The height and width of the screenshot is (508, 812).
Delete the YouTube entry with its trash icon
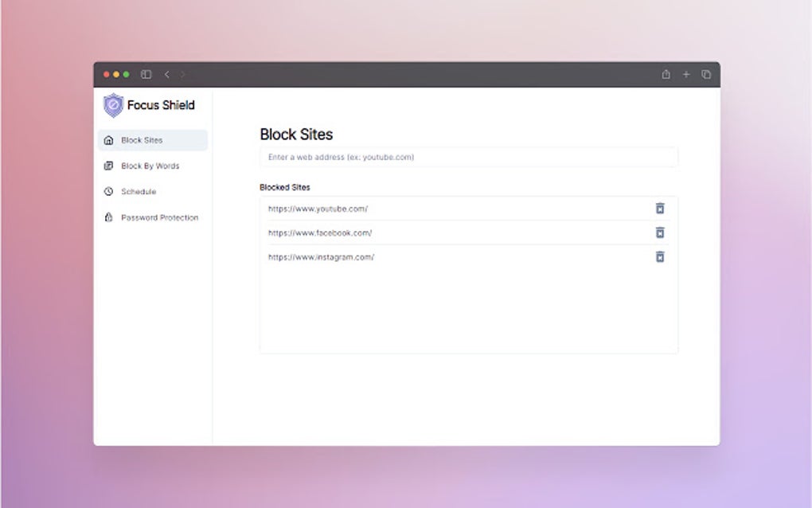point(659,208)
